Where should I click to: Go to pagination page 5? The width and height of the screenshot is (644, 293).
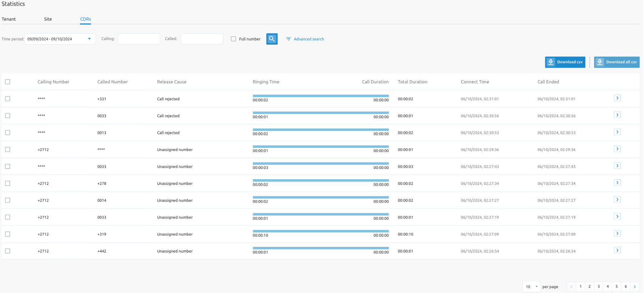[617, 287]
